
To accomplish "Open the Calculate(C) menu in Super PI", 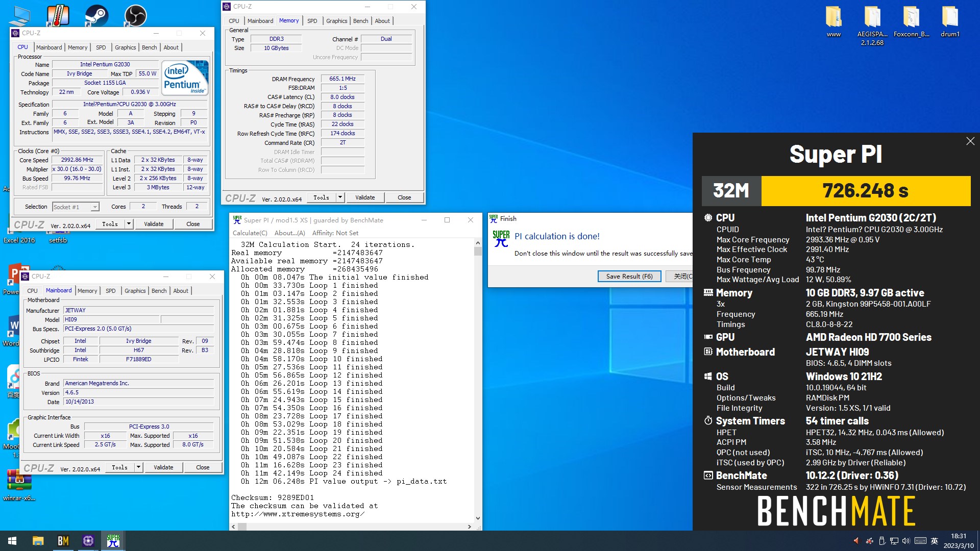I will click(250, 233).
